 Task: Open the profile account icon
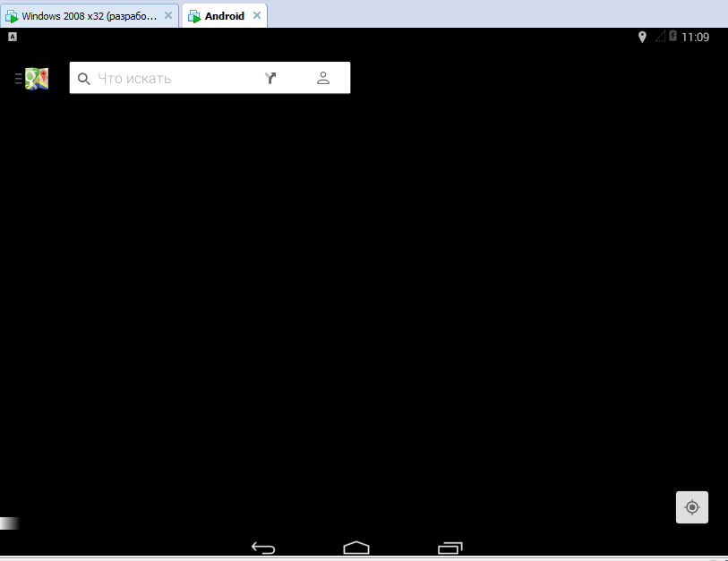(323, 79)
